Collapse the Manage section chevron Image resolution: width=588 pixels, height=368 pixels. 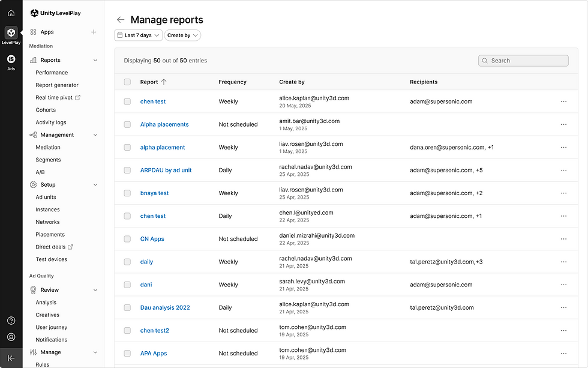[x=95, y=352]
